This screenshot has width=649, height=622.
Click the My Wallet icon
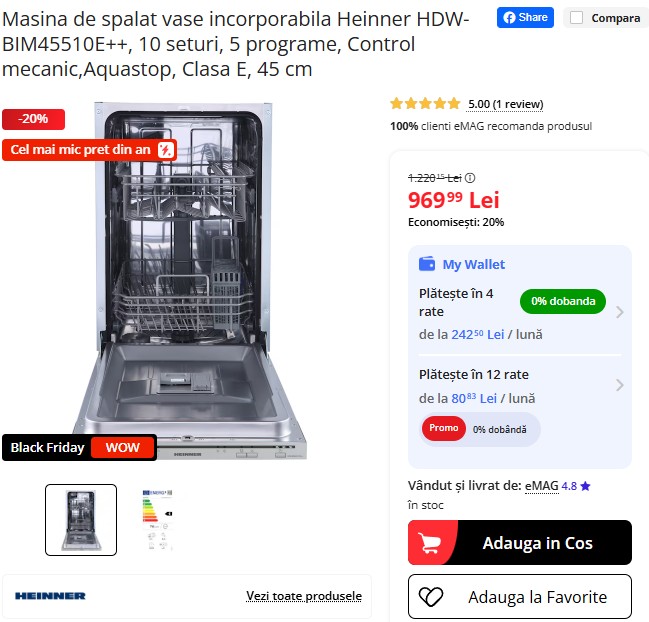point(427,264)
